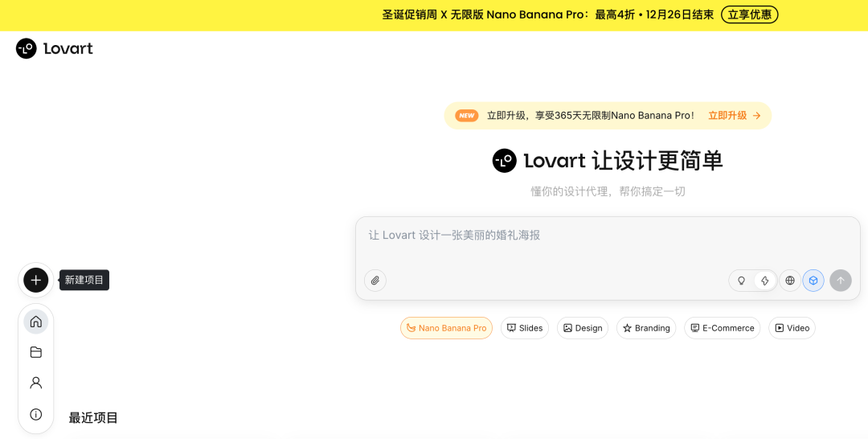The image size is (868, 439).
Task: Click the 圣诞促销周 promotion banner text
Action: click(x=547, y=15)
